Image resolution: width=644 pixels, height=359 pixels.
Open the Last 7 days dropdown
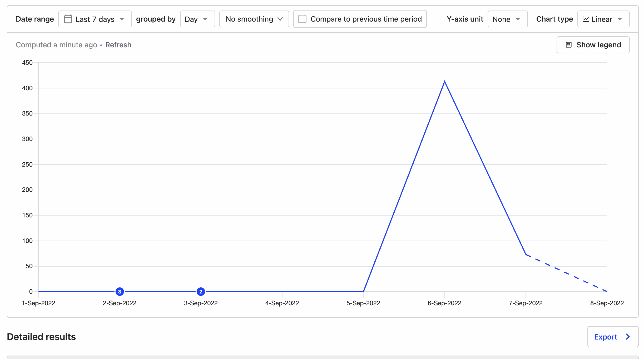tap(95, 19)
